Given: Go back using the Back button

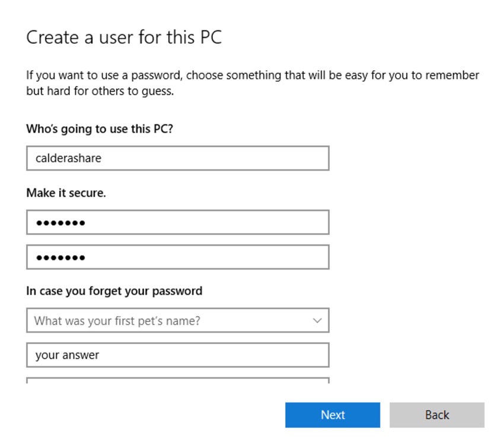Looking at the screenshot, I should (x=436, y=415).
